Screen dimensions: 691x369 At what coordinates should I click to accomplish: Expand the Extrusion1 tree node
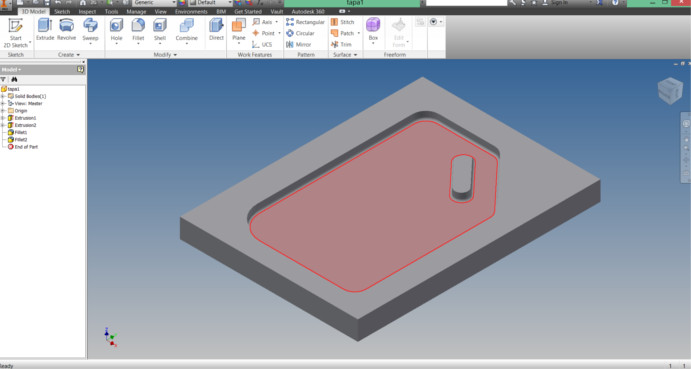3,118
